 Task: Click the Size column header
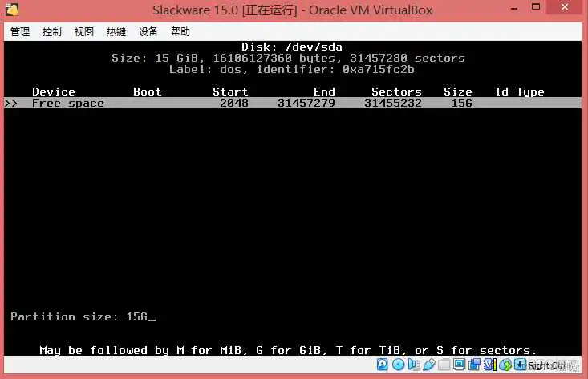tap(458, 92)
